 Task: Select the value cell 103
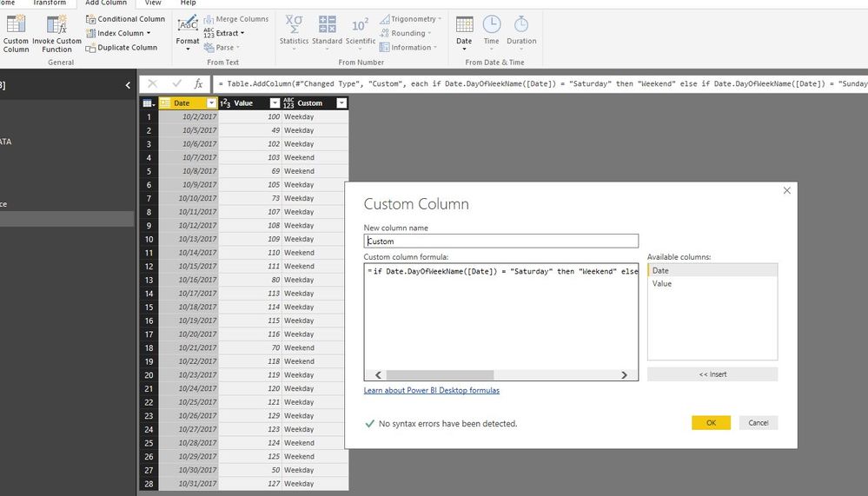tap(250, 157)
